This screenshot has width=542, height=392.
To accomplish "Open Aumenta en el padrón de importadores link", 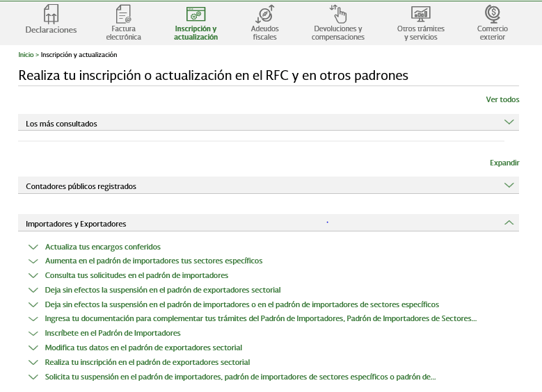I will pyautogui.click(x=154, y=261).
